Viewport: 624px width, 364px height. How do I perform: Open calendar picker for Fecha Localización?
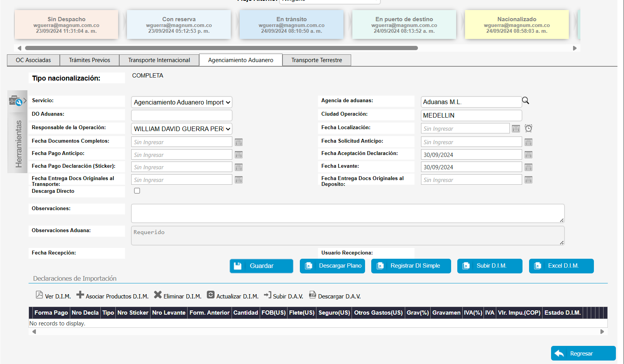[516, 129]
